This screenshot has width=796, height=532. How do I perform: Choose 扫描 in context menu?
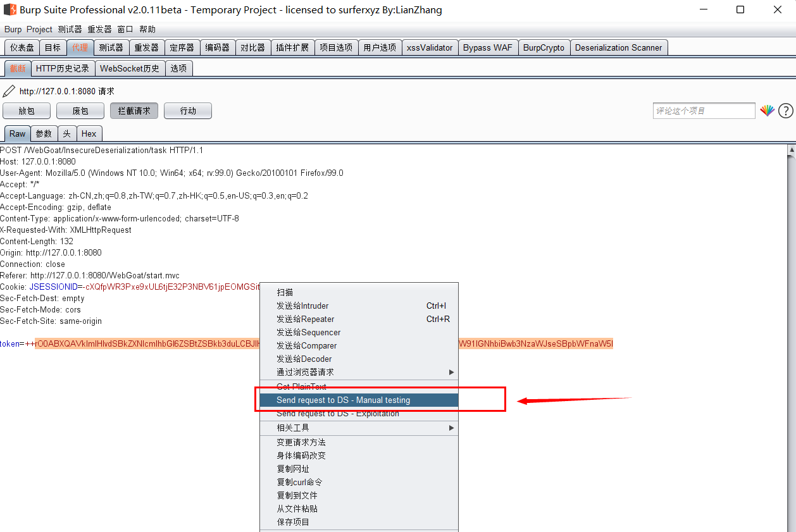359,292
